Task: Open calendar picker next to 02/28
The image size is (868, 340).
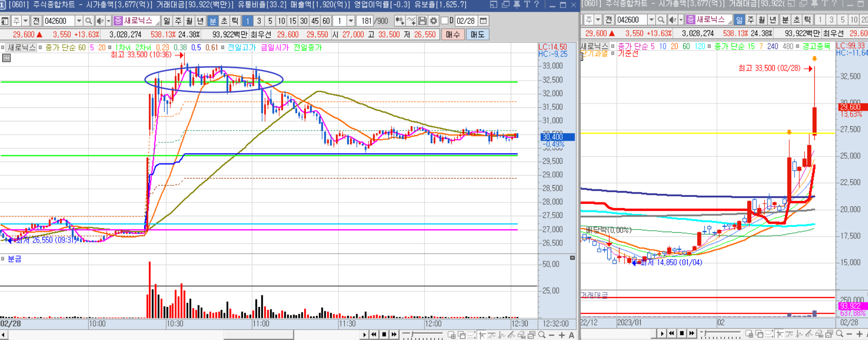Action: [x=483, y=21]
